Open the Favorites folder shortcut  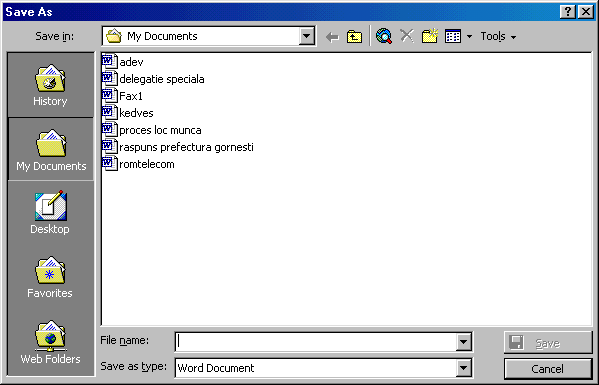coord(50,277)
